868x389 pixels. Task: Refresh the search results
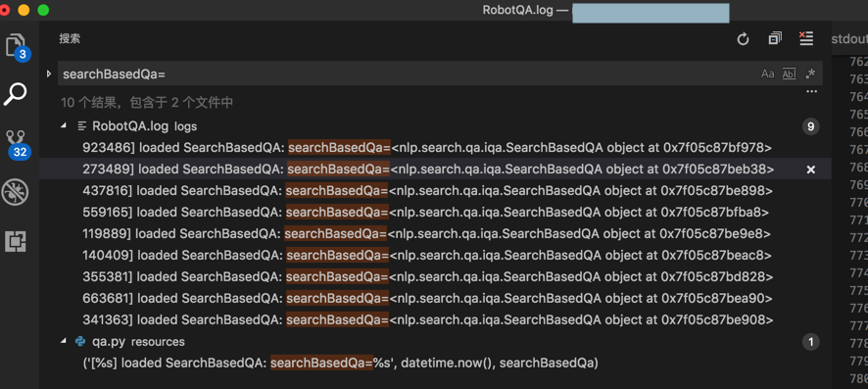coord(743,39)
